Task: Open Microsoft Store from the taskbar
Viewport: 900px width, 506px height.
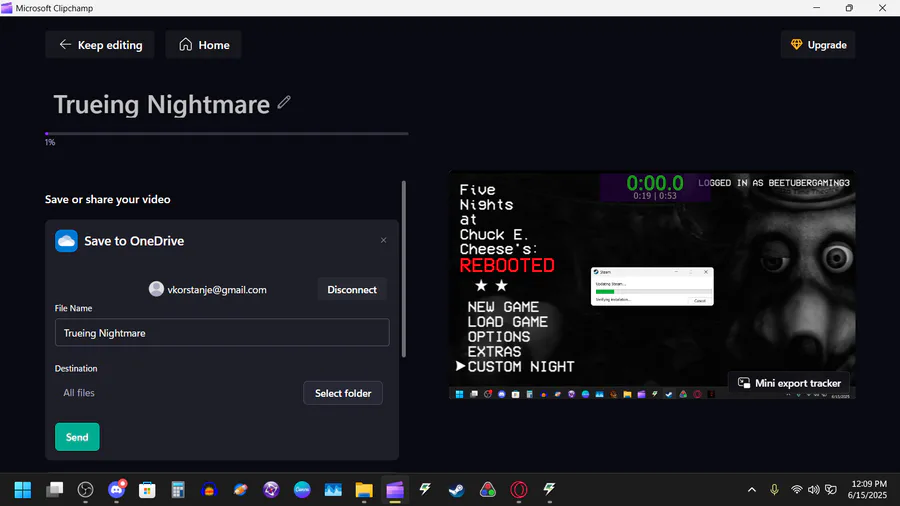Action: tap(148, 489)
